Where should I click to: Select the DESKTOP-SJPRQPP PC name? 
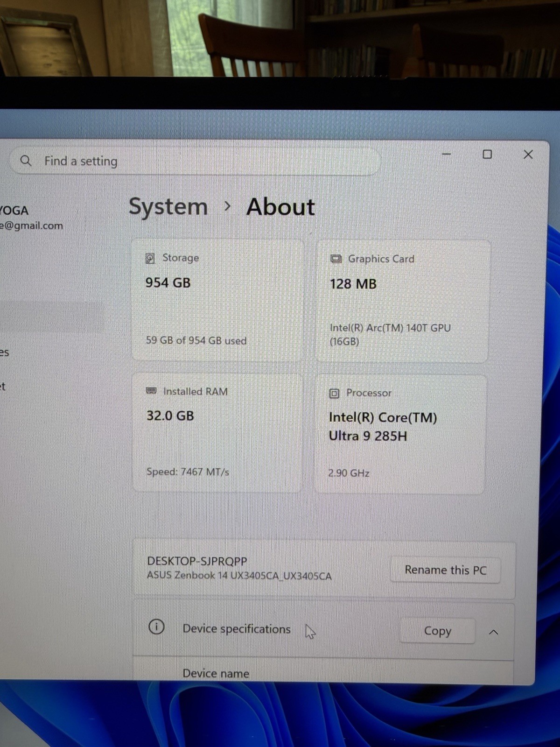197,561
